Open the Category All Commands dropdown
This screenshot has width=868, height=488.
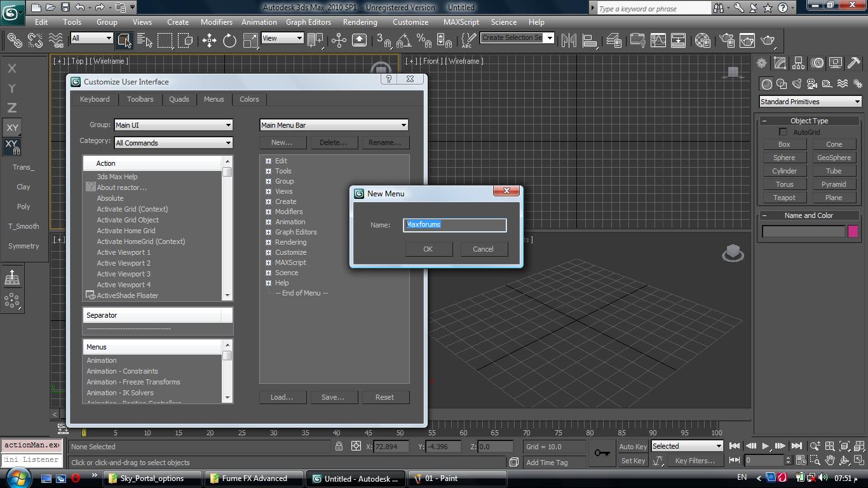(173, 143)
